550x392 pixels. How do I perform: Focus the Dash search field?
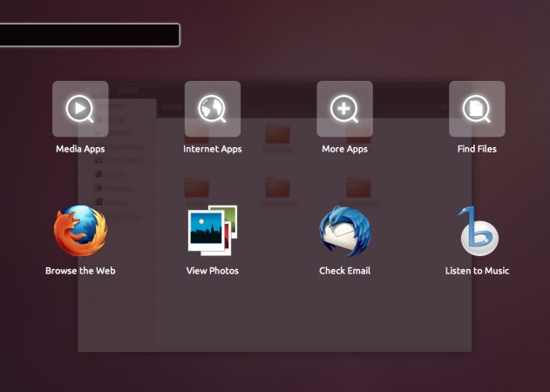[89, 35]
